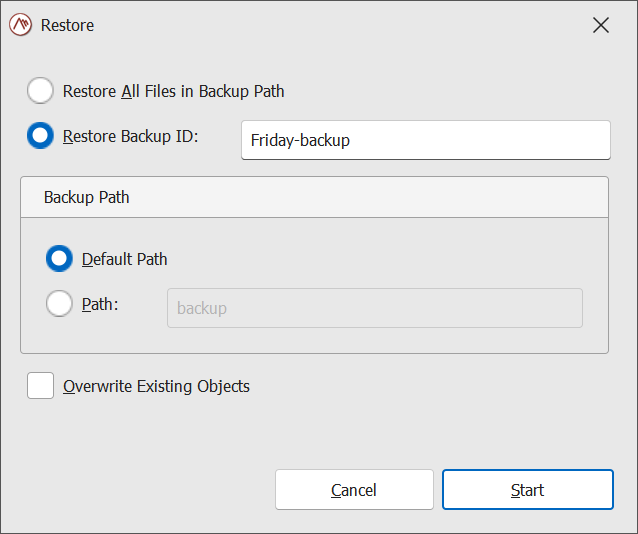The image size is (638, 534).
Task: Click the Restore title text
Action: pyautogui.click(x=68, y=25)
